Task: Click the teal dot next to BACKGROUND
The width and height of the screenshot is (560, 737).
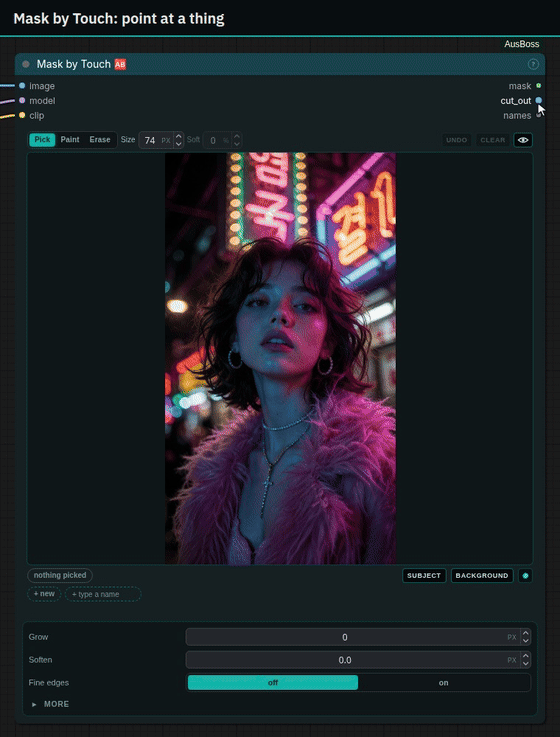Action: tap(525, 576)
